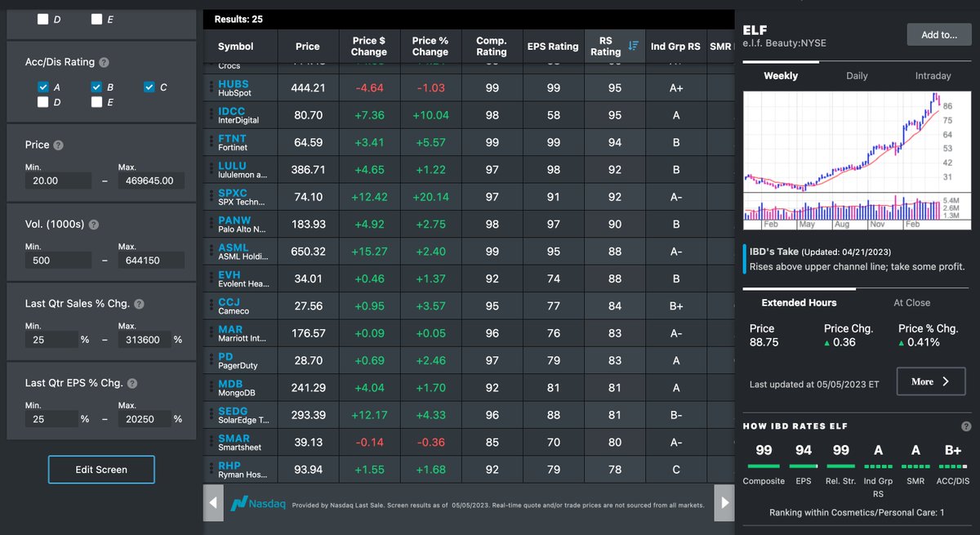The image size is (980, 535).
Task: Click the Edit Screen button
Action: [101, 470]
